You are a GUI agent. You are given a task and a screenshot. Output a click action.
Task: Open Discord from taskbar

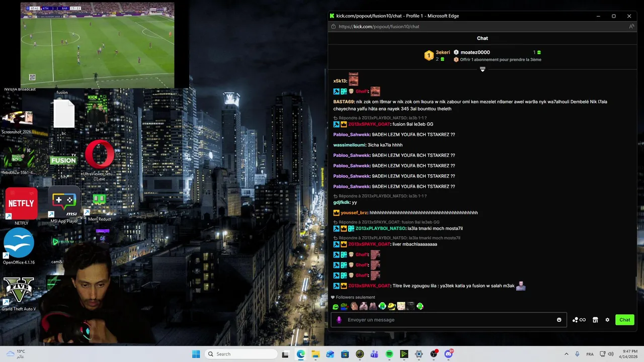point(448,354)
